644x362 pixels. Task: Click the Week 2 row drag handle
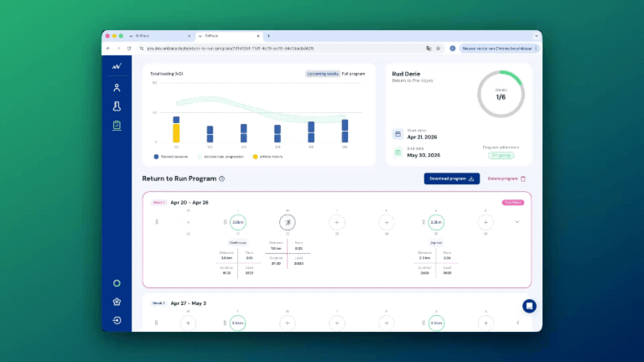[x=157, y=323]
